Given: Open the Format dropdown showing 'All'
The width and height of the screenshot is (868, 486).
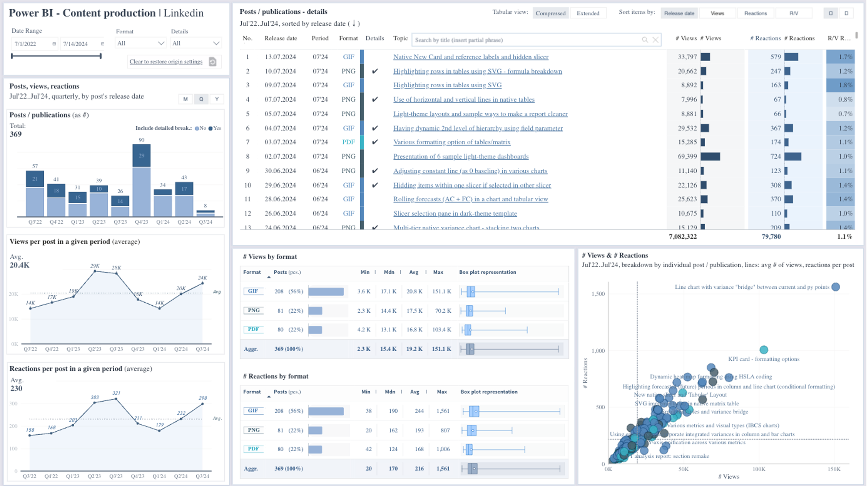Looking at the screenshot, I should click(x=140, y=43).
